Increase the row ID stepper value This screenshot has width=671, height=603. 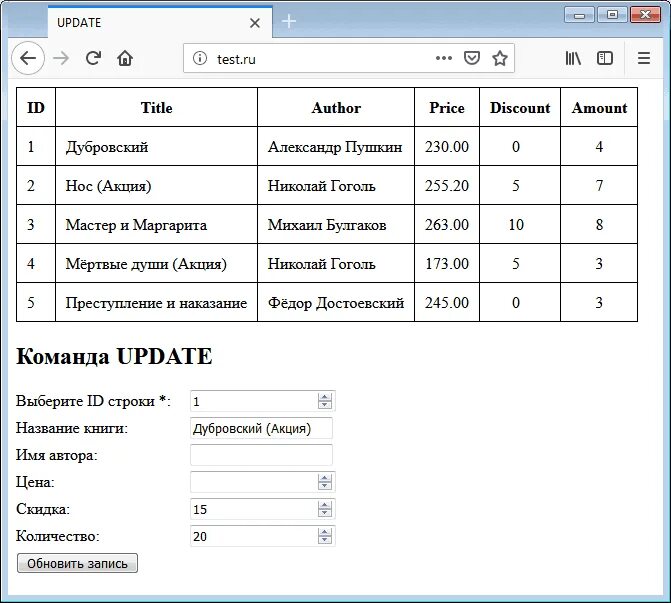tap(325, 397)
